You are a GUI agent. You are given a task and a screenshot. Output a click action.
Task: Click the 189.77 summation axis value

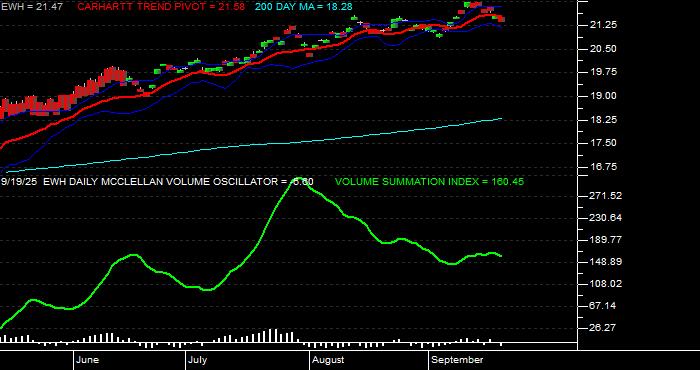pyautogui.click(x=606, y=240)
